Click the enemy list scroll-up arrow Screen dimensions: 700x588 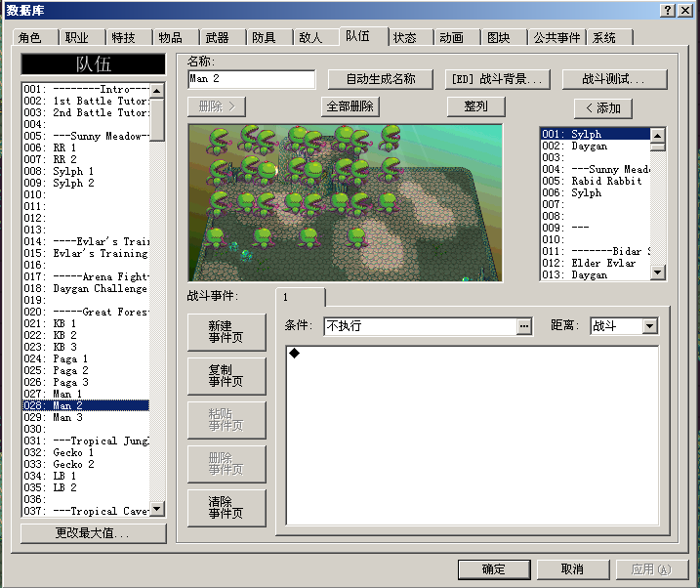click(x=657, y=135)
